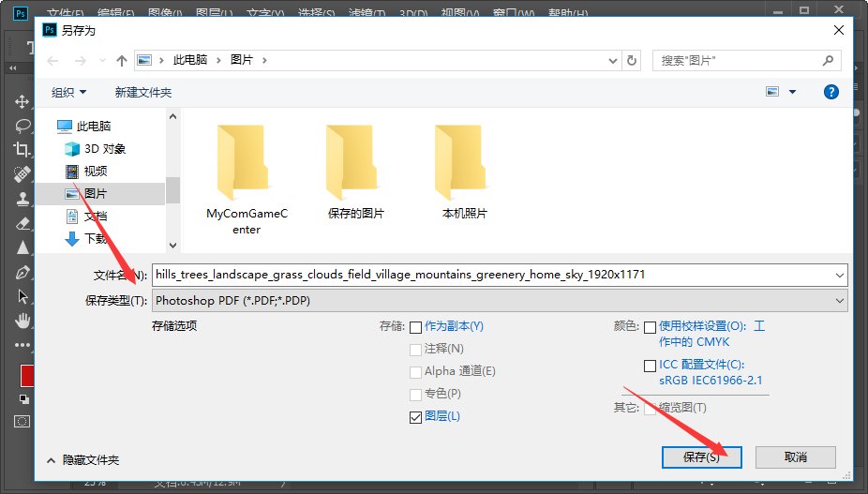
Task: Click the Photoshop dialog title icon
Action: coord(50,30)
